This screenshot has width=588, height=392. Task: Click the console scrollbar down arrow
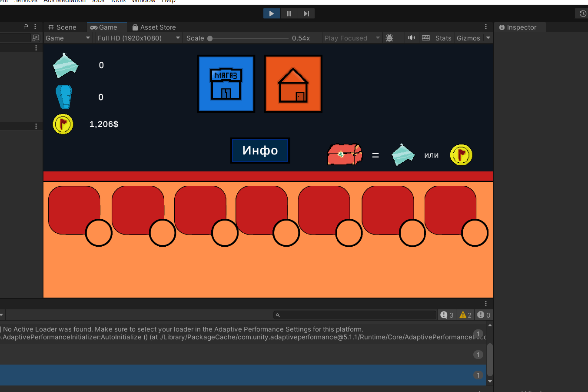click(490, 382)
